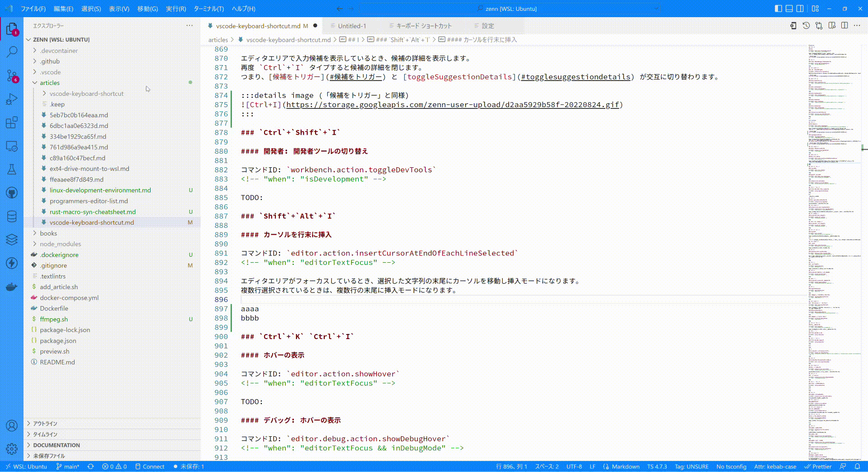Open the 編集(E) menu

click(x=63, y=9)
